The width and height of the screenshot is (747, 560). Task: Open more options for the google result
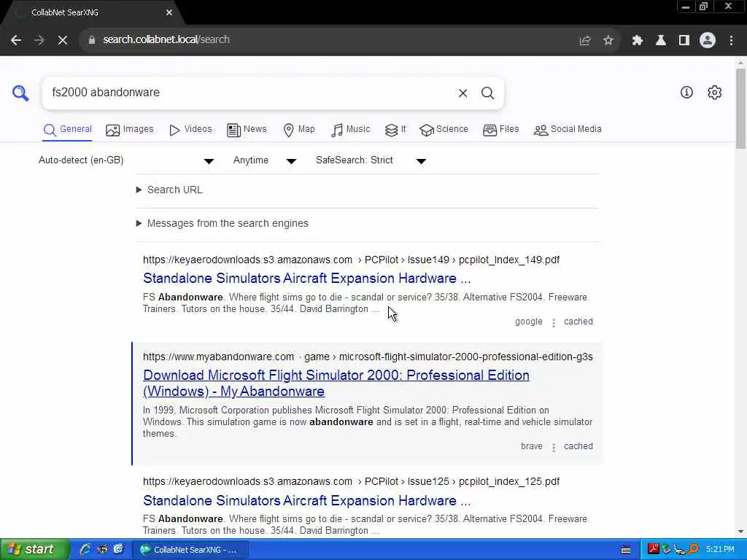pyautogui.click(x=553, y=323)
